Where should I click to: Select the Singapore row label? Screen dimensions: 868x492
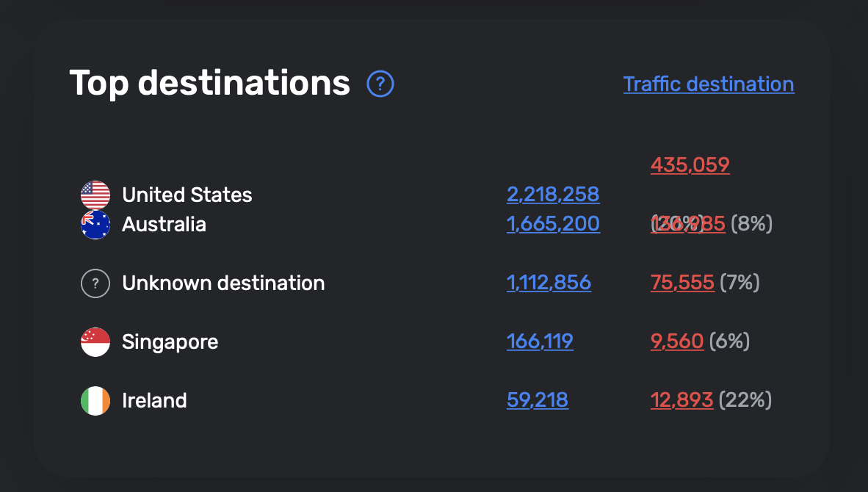[x=170, y=341]
